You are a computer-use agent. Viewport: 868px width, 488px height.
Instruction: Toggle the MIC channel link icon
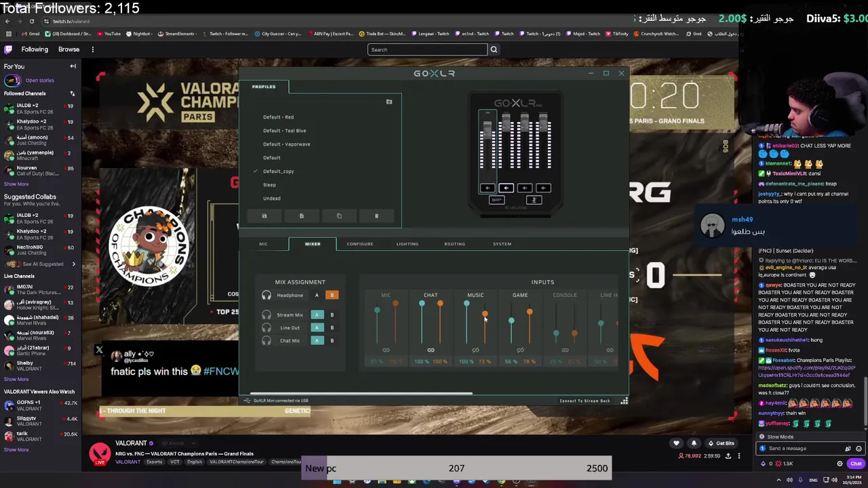[386, 350]
